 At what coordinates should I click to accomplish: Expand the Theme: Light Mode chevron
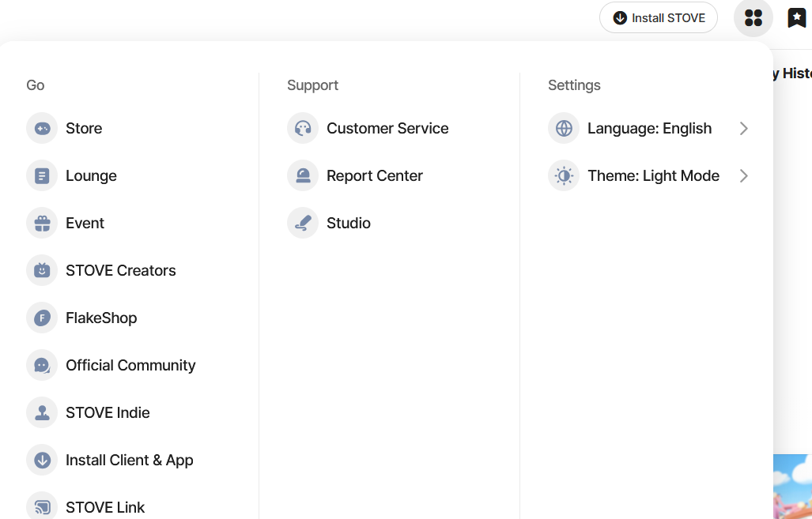(743, 175)
